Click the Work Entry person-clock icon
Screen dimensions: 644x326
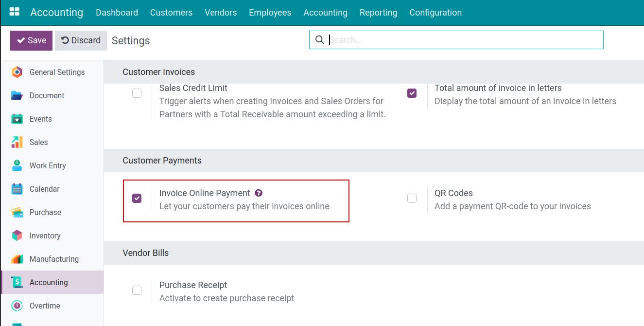point(17,165)
